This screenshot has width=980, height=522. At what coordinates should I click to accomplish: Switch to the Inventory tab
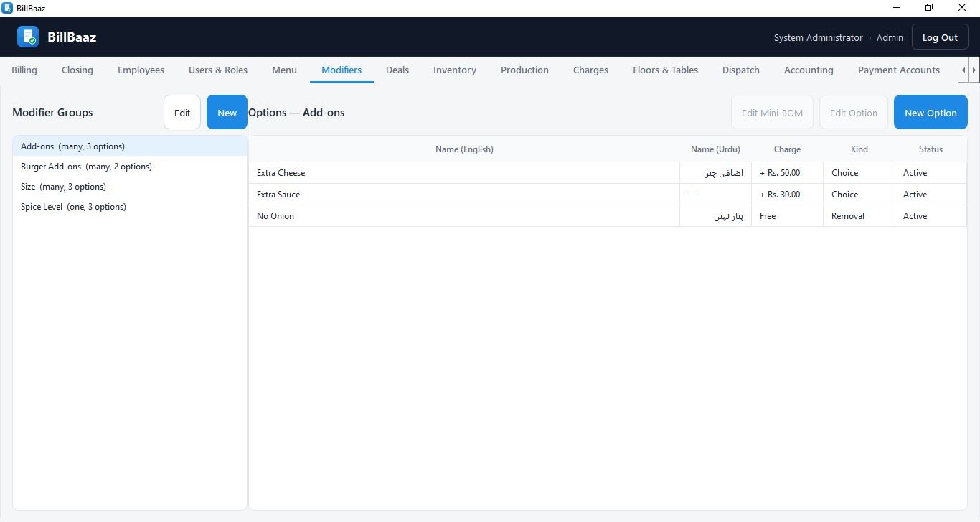[455, 70]
